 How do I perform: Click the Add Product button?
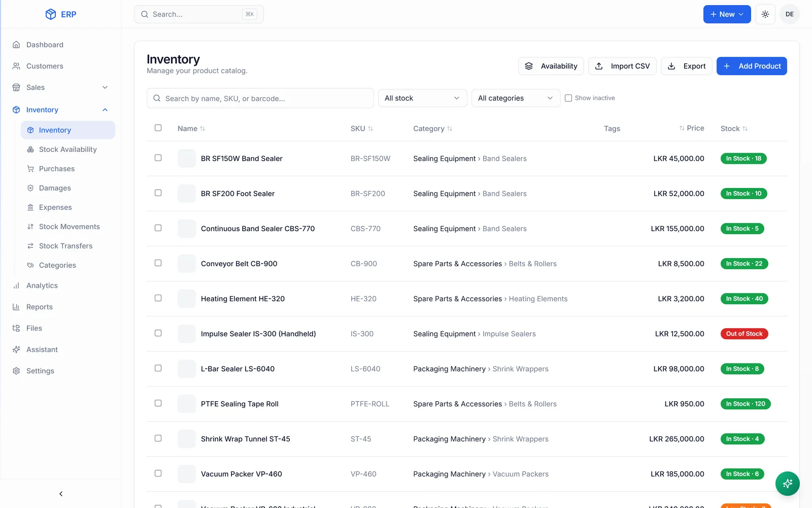(752, 66)
